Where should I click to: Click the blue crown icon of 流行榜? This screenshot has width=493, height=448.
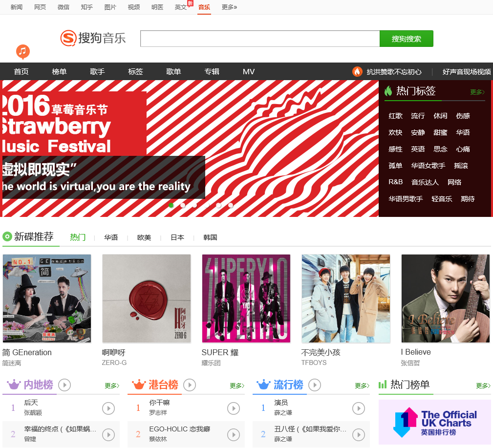click(263, 384)
